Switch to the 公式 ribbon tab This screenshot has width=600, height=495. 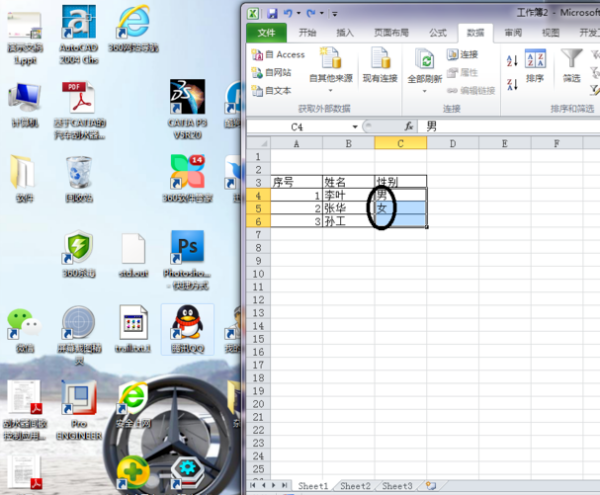pos(438,33)
